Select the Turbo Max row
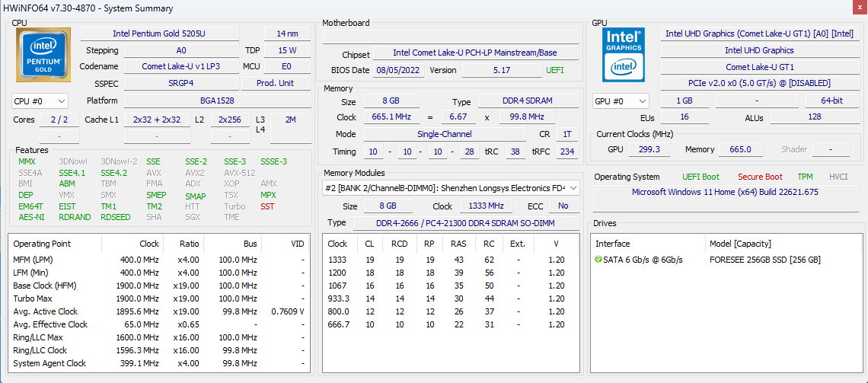Image resolution: width=868 pixels, height=383 pixels. pyautogui.click(x=159, y=299)
